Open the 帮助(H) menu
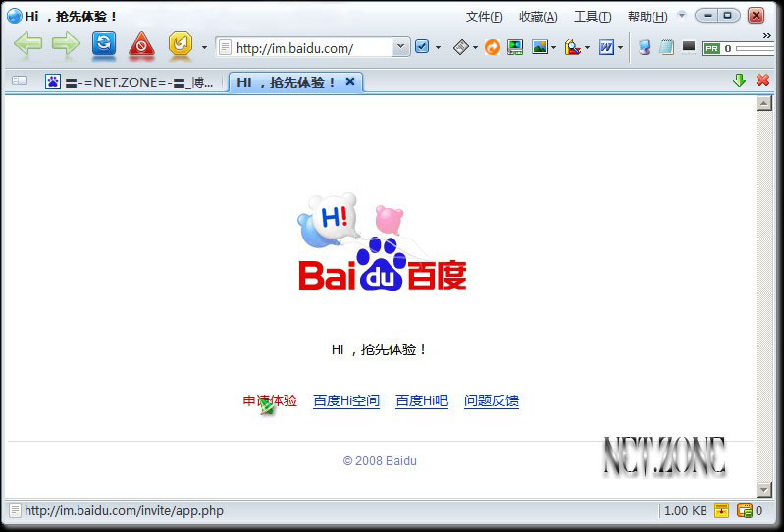The image size is (784, 532). tap(648, 17)
